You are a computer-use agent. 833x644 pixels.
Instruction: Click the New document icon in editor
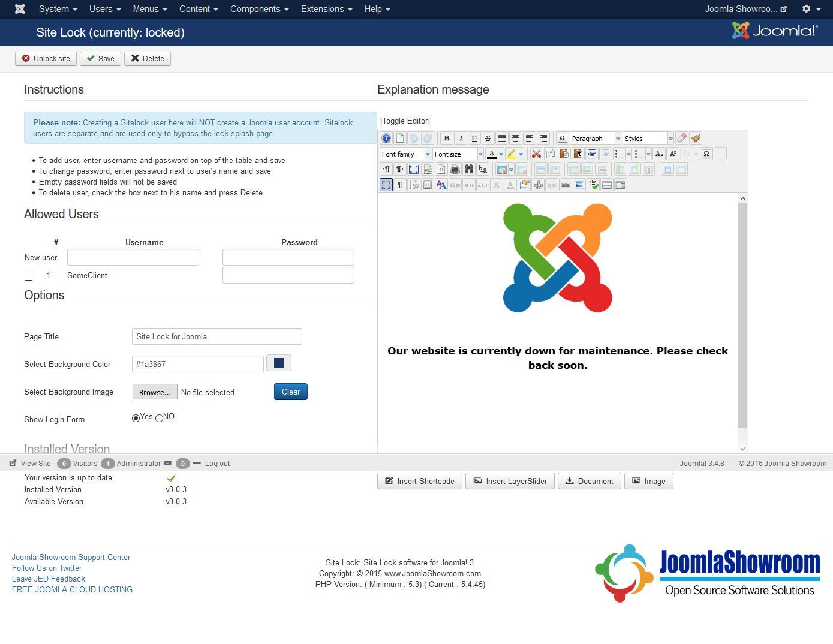tap(400, 138)
